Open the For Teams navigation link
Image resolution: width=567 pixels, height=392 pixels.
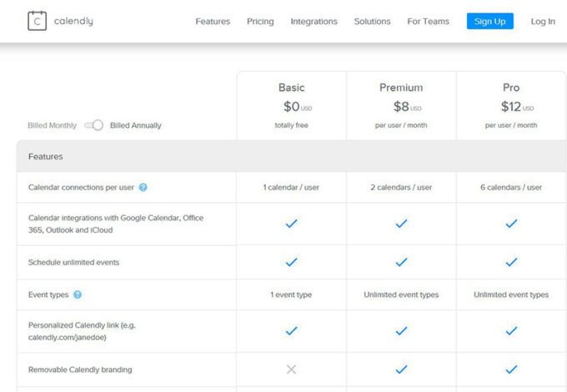click(x=428, y=22)
